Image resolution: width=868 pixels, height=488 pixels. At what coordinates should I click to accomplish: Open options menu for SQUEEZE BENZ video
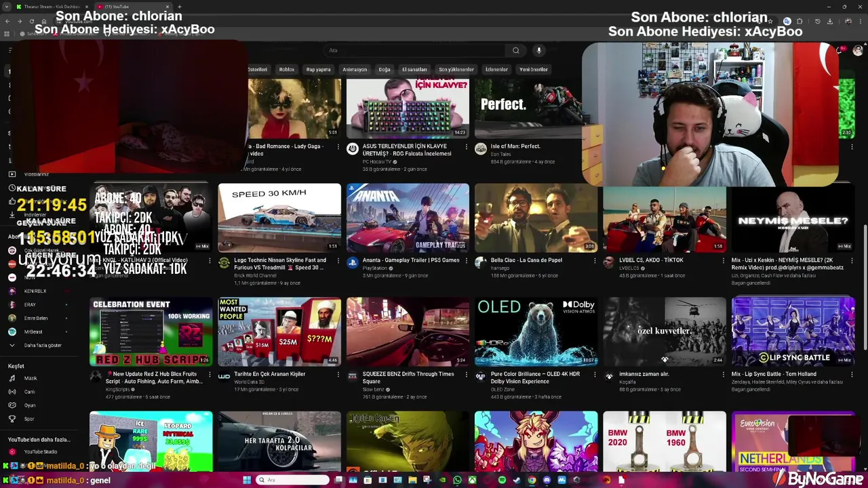(x=466, y=374)
